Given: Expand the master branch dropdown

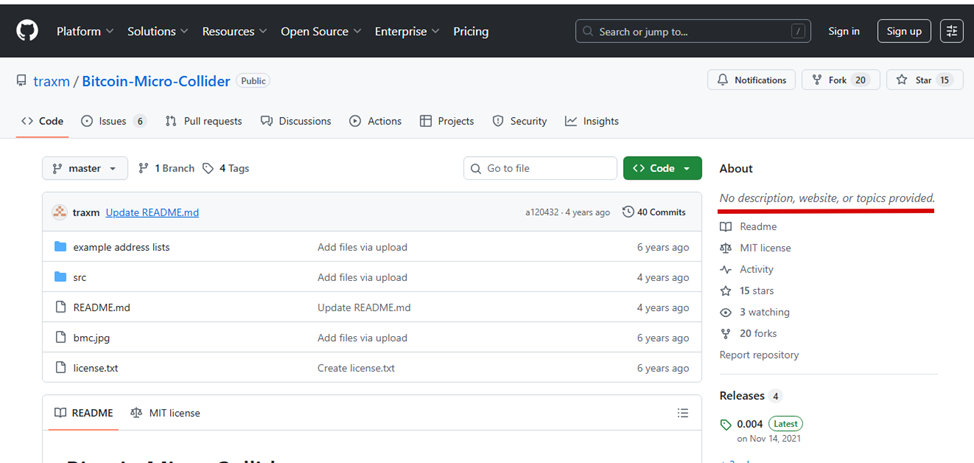Looking at the screenshot, I should point(85,168).
